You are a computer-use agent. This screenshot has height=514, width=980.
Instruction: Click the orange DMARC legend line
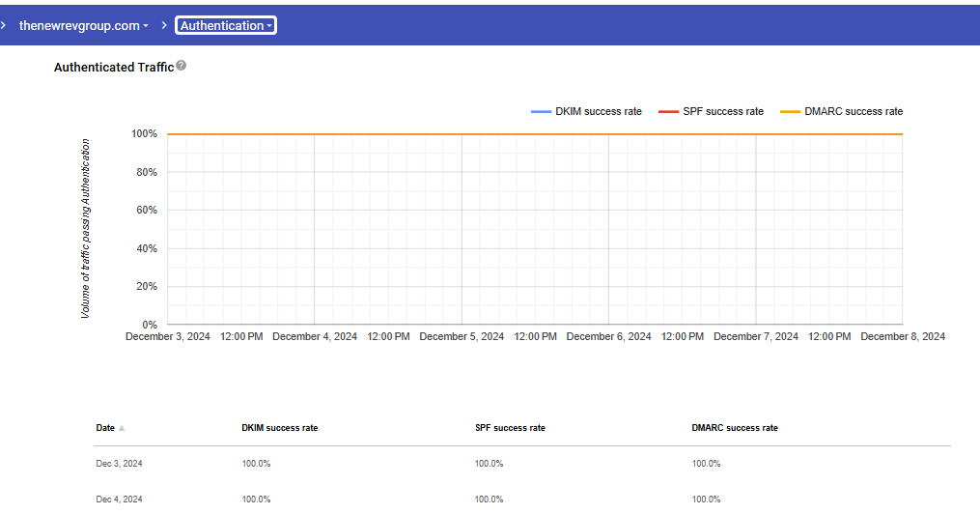790,112
